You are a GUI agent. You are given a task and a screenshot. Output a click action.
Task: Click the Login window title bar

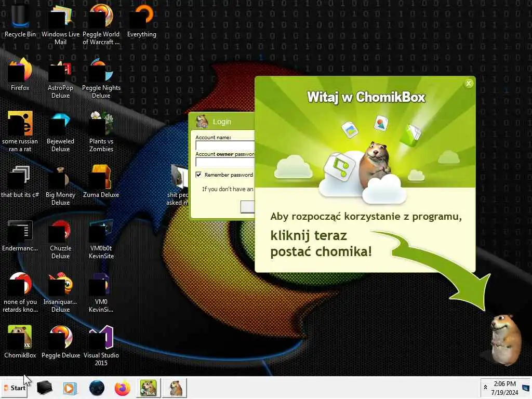coord(222,122)
